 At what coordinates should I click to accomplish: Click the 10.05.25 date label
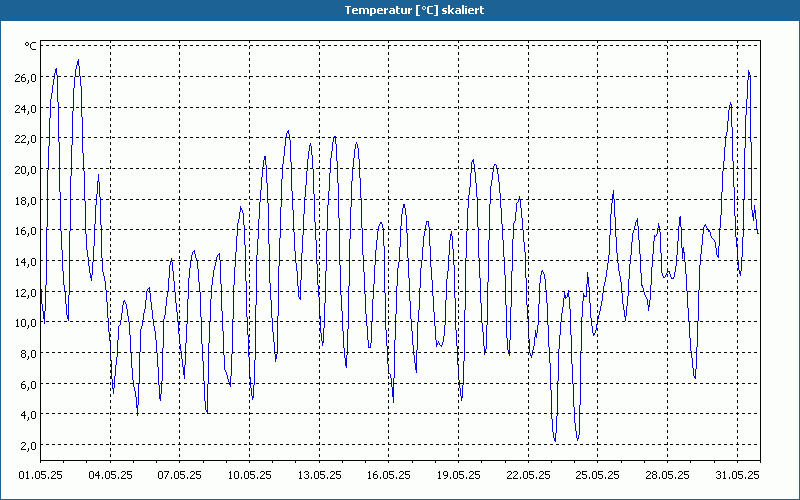point(249,475)
